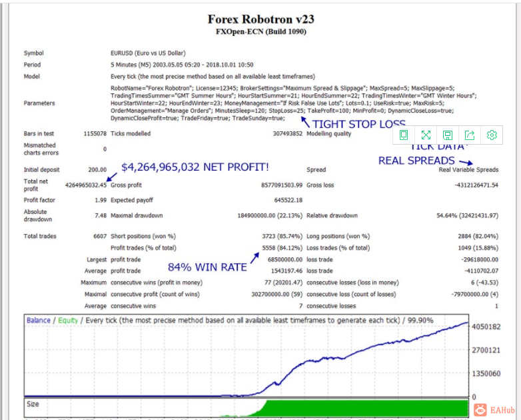Click the short positions value 3723 (85.74%)
Screen dimensions: 521x420
pos(282,236)
